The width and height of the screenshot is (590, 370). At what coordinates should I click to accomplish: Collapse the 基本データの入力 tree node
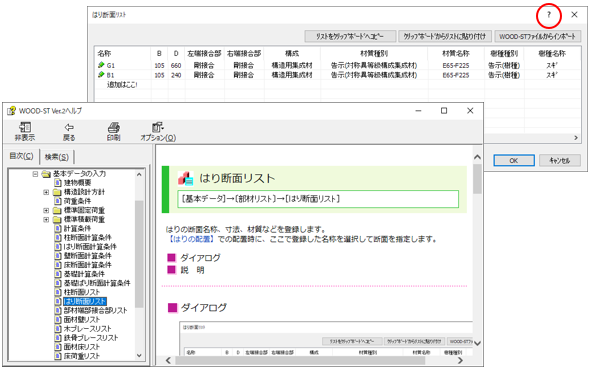[35, 174]
